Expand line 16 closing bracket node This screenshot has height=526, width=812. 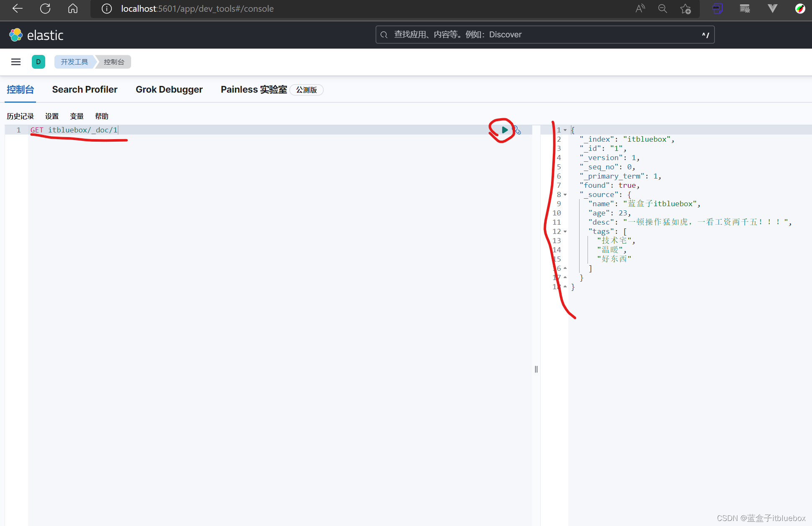click(x=565, y=268)
